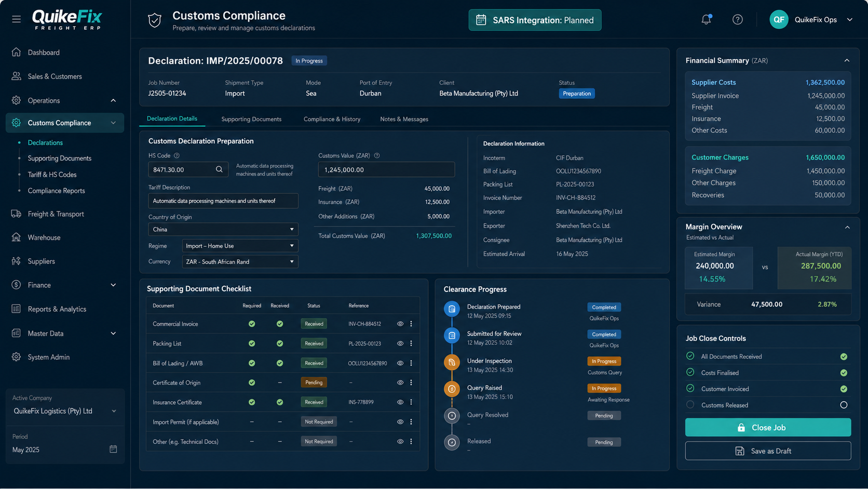
Task: Click the QF user avatar
Action: [x=779, y=20]
